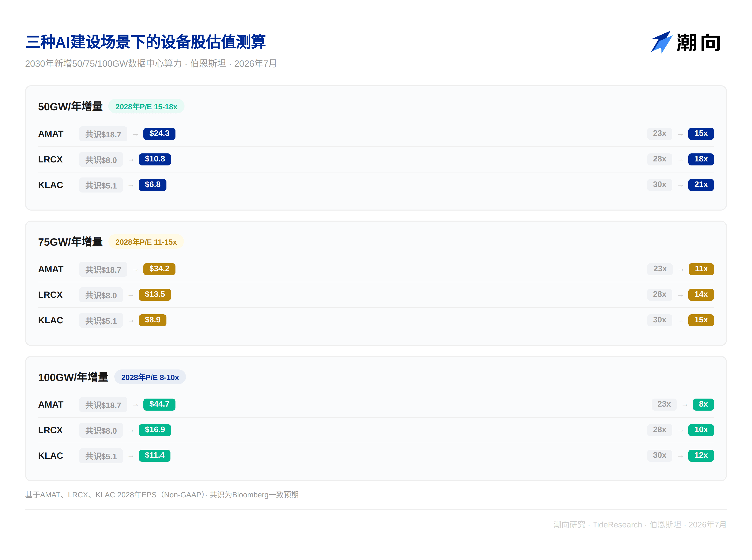Viewport: 752px width, 560px height.
Task: Select the 75GW/年增量 heading
Action: [x=70, y=242]
